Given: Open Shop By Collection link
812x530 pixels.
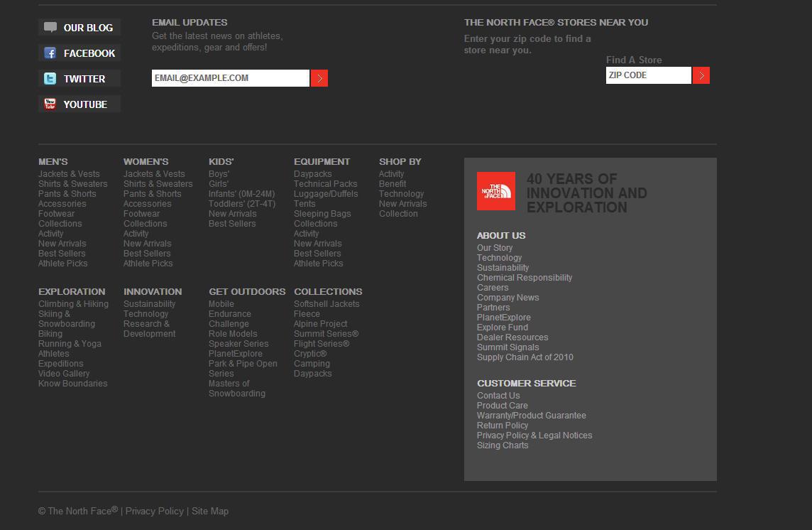Looking at the screenshot, I should tap(398, 214).
